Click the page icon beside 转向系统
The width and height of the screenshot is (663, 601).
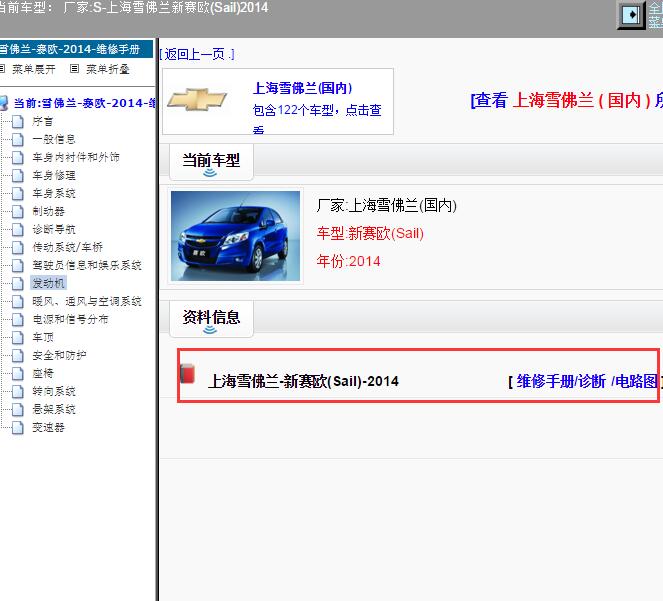pos(18,392)
